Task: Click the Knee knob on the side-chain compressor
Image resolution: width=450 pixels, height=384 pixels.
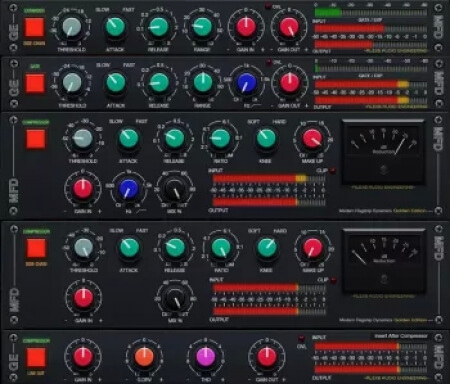Action: click(267, 247)
